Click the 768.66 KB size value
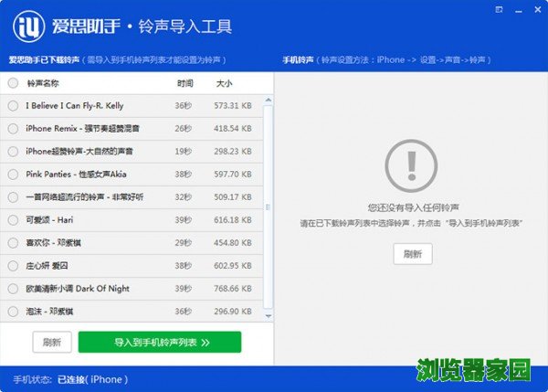The height and width of the screenshot is (392, 548). [x=233, y=289]
